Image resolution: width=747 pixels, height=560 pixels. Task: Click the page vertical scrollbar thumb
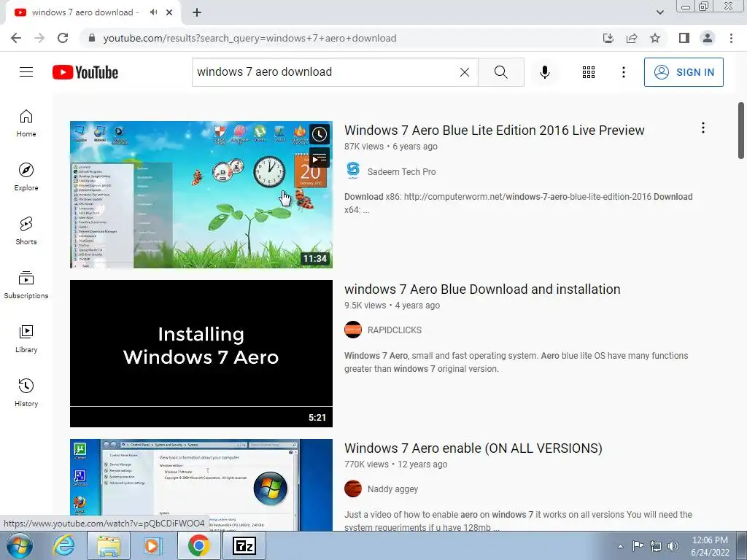741,131
